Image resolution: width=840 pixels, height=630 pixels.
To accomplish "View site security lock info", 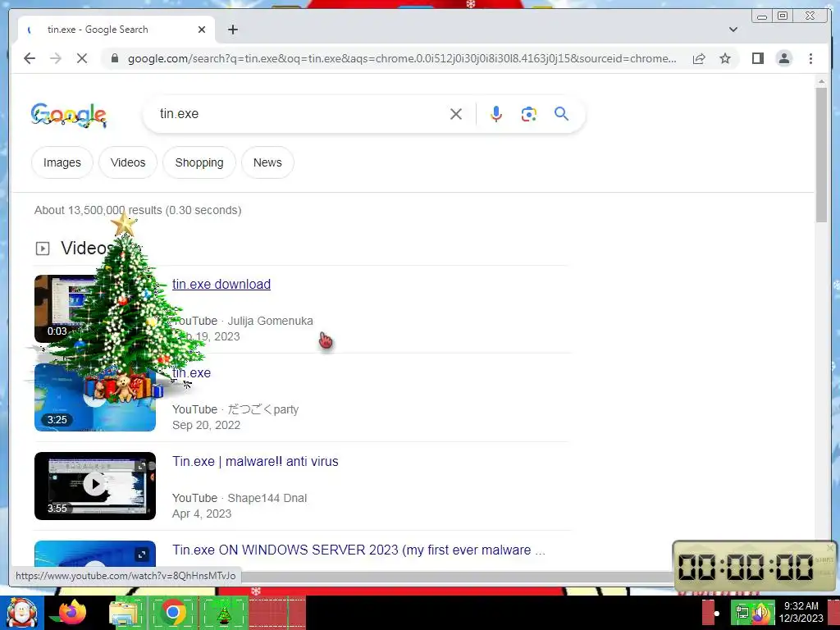I will [x=114, y=58].
